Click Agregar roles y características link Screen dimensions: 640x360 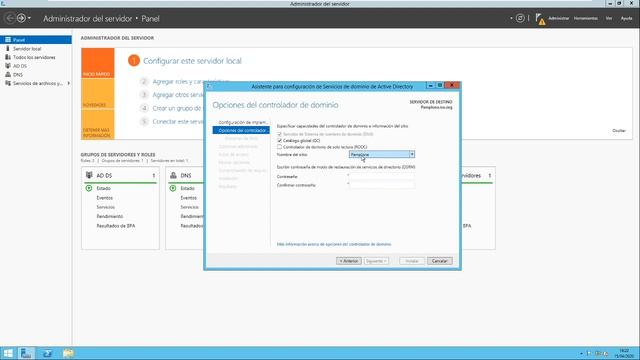[x=191, y=82]
